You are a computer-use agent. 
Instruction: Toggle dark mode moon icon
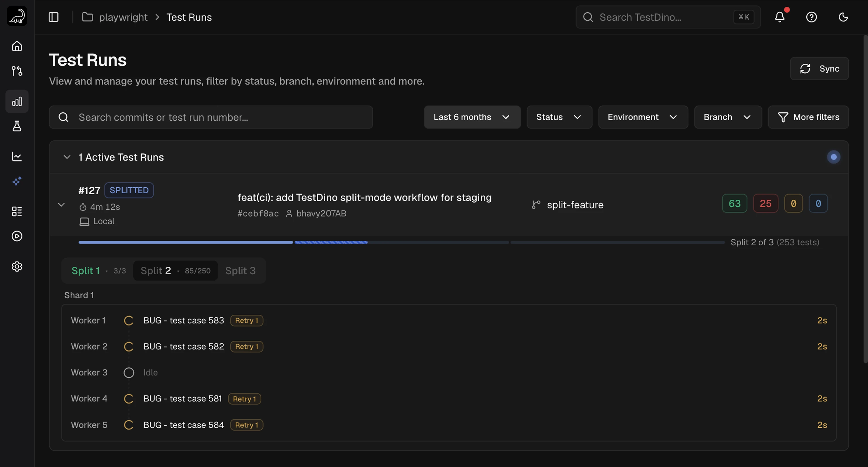(x=843, y=17)
